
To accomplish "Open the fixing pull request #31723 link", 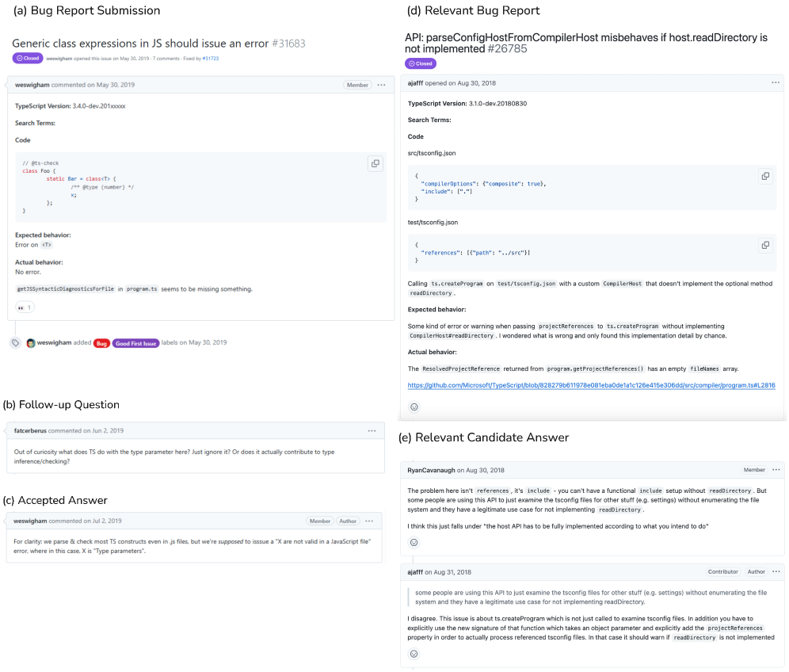I will (210, 59).
